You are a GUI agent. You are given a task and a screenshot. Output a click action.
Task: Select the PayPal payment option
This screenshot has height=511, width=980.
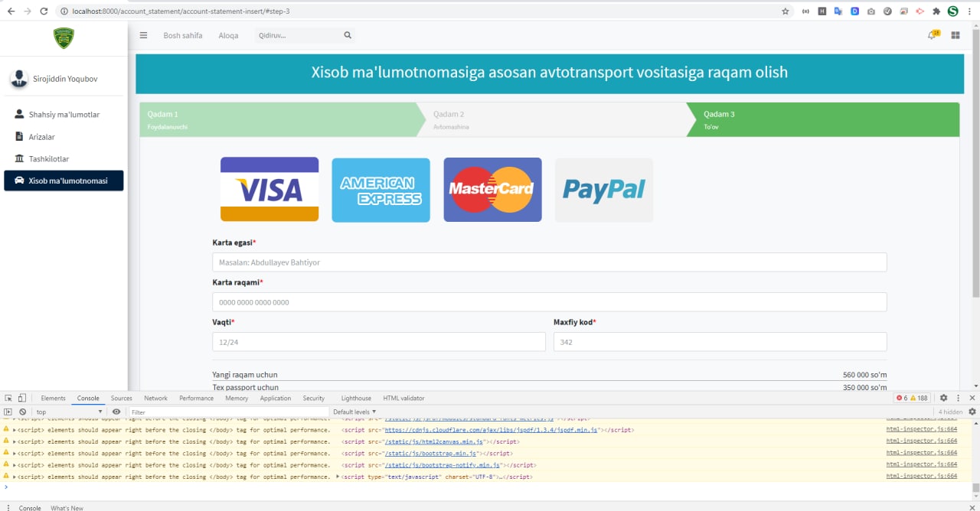(604, 190)
